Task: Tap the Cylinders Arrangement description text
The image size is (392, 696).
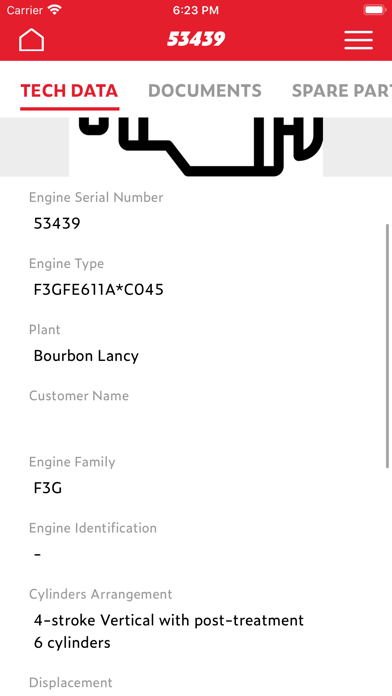Action: click(169, 631)
